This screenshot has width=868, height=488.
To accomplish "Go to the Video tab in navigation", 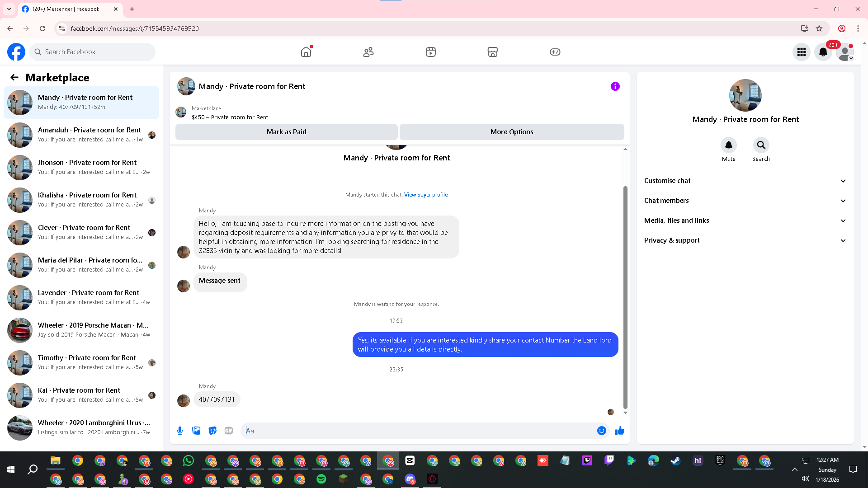I will 430,52.
